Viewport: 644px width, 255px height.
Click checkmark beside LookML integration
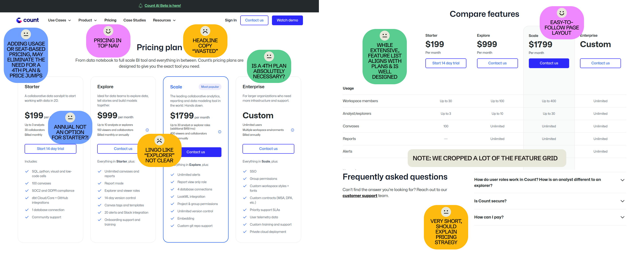pos(172,197)
